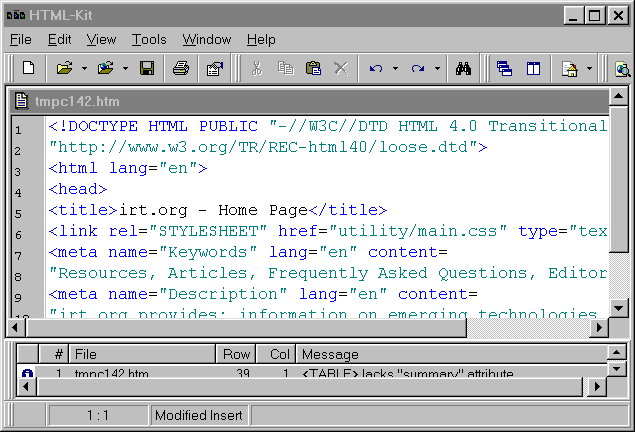The width and height of the screenshot is (635, 432).
Task: Open the Window menu
Action: coord(206,40)
